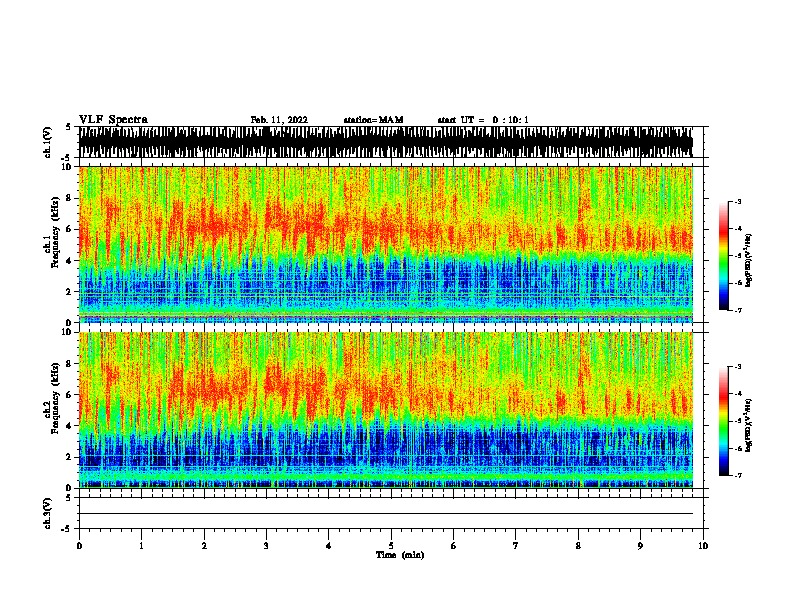Click the "station=MAM" label

373,120
